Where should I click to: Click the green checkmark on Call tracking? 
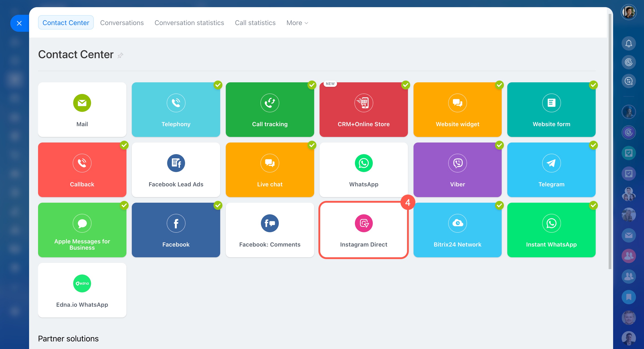click(x=312, y=85)
